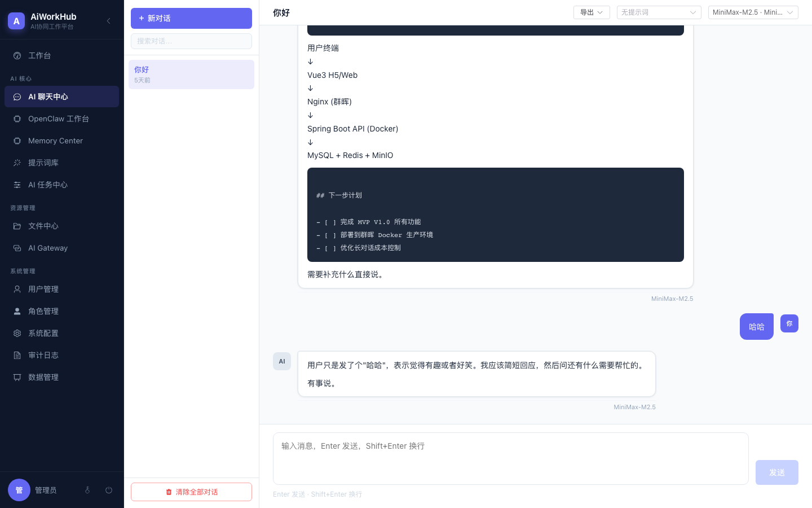Open the 用户管理 person icon
Image resolution: width=812 pixels, height=508 pixels.
tap(17, 289)
